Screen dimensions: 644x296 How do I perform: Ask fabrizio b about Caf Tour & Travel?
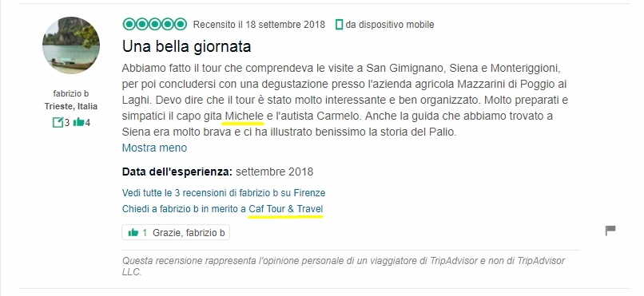[x=223, y=209]
